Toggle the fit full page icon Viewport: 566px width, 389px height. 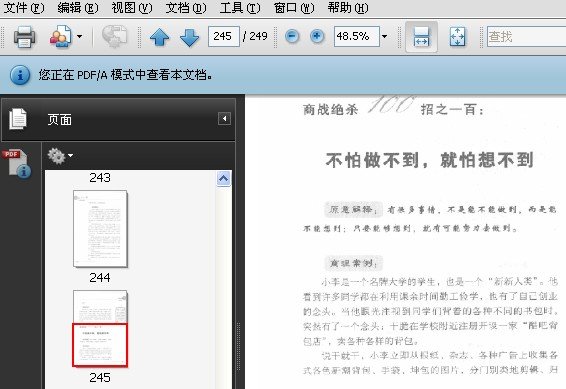tap(457, 36)
